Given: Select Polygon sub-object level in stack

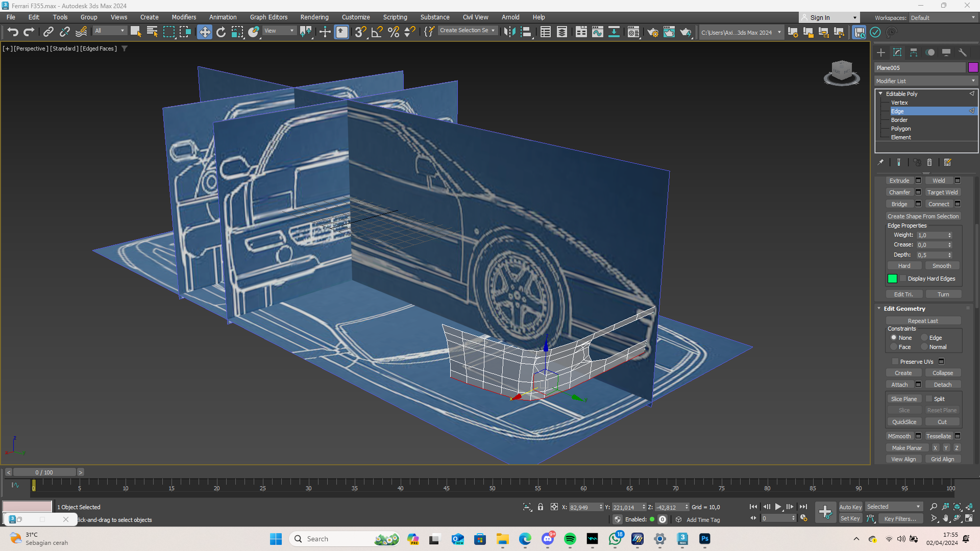Looking at the screenshot, I should 900,129.
